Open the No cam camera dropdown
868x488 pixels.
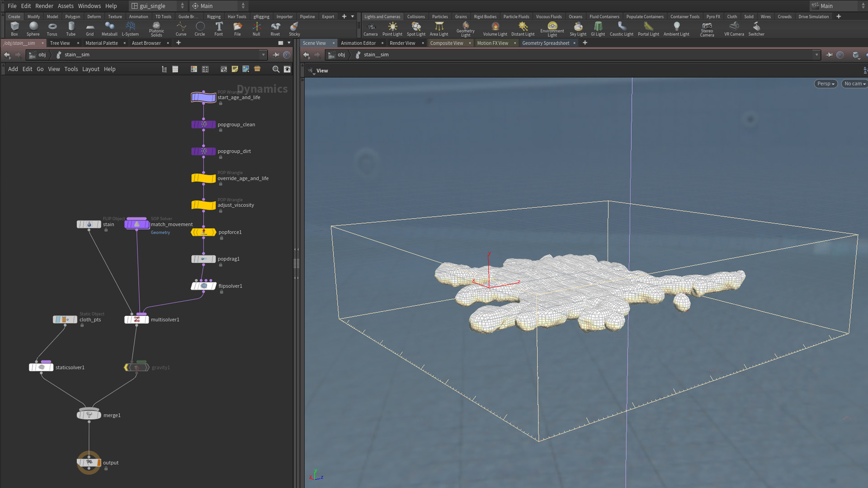coord(854,84)
